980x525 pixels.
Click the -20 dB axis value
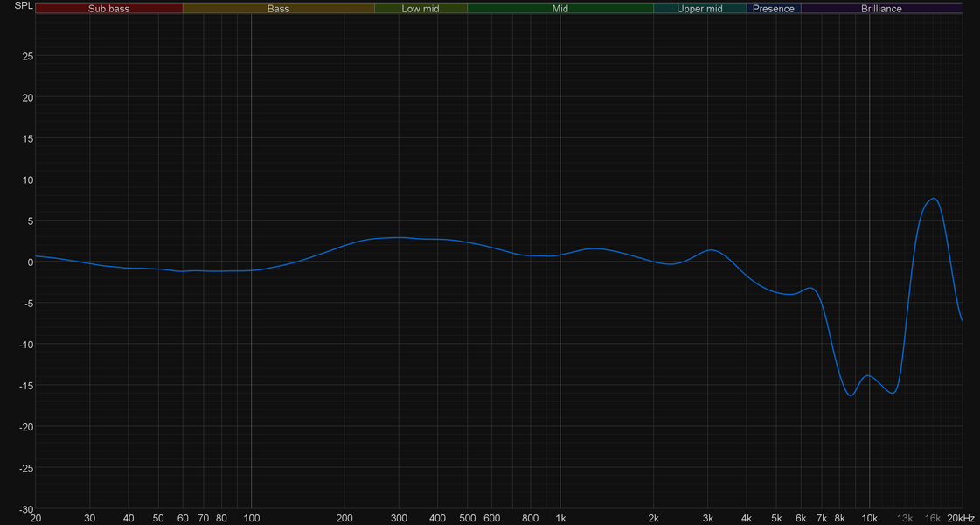point(25,427)
